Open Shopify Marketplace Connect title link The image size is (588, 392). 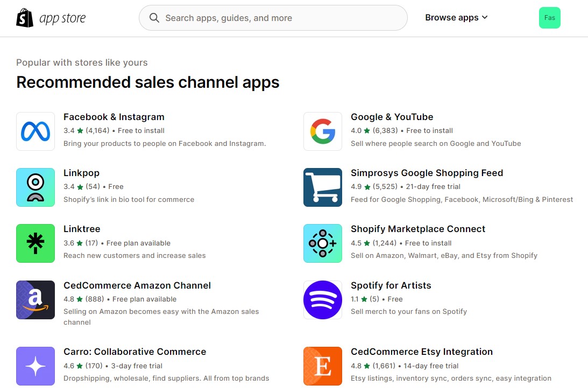418,229
